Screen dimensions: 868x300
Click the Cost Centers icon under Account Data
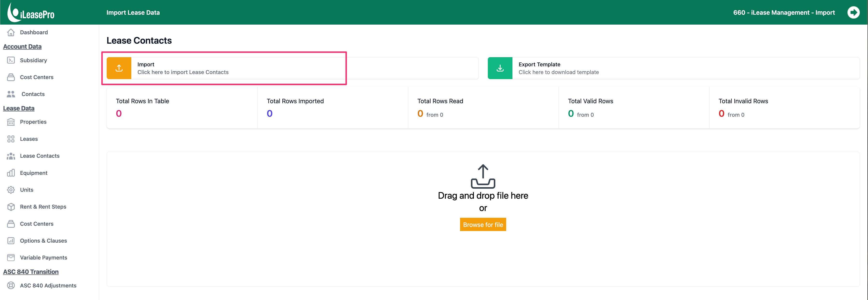(11, 77)
